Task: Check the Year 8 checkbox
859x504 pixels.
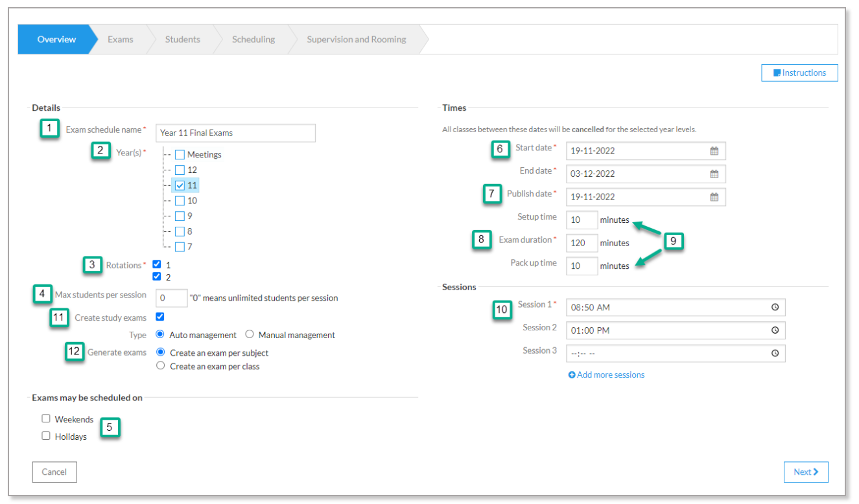Action: pos(180,231)
